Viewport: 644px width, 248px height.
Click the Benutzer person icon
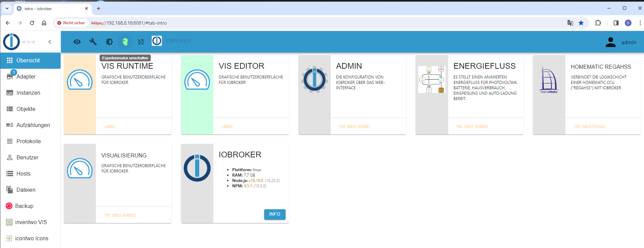[10, 157]
